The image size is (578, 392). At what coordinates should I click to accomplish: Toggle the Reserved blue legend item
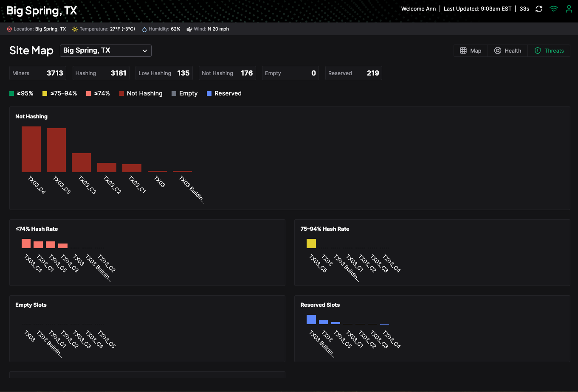coord(224,93)
